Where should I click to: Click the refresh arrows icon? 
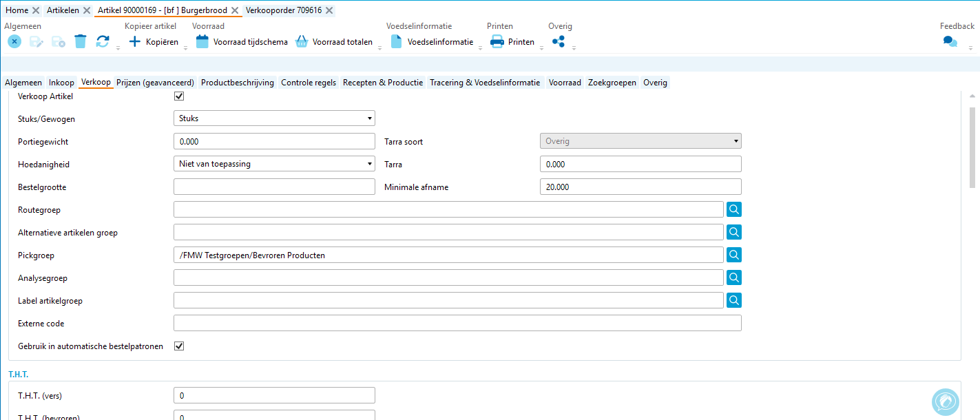click(x=103, y=42)
